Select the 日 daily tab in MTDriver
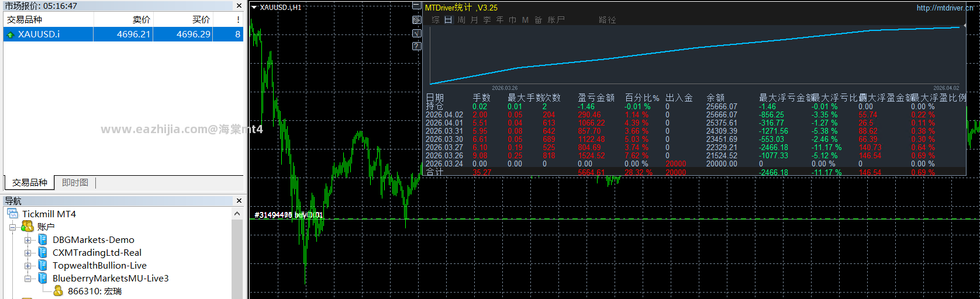 coord(448,20)
